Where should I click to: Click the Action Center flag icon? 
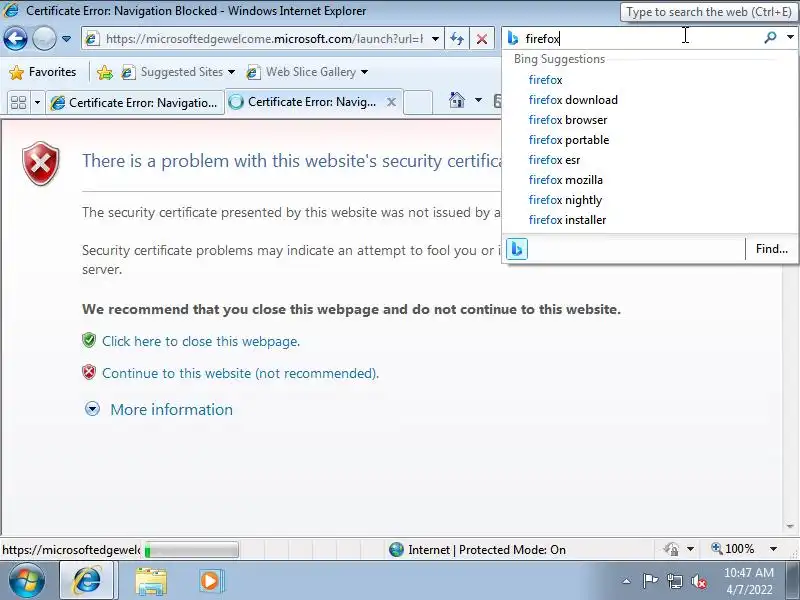650,581
